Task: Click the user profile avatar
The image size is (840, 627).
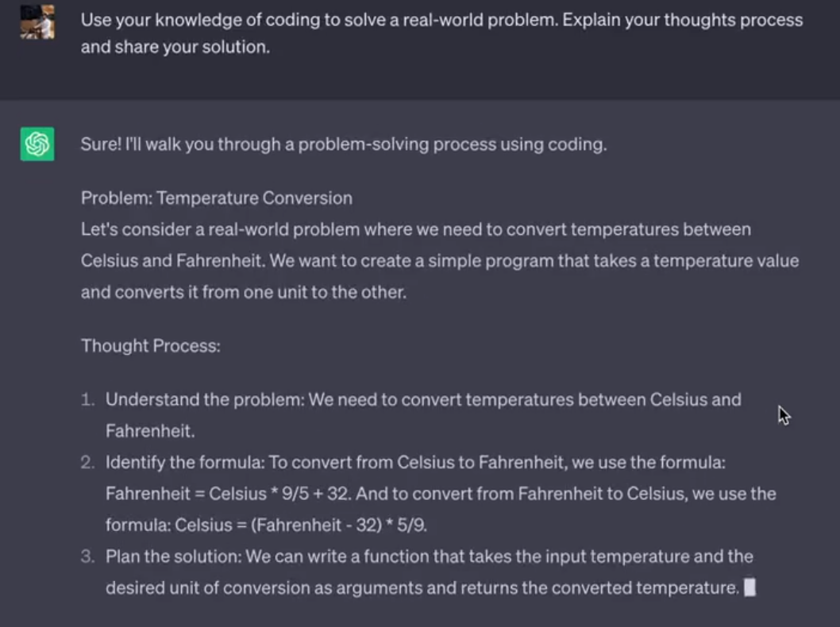Action: pos(37,21)
